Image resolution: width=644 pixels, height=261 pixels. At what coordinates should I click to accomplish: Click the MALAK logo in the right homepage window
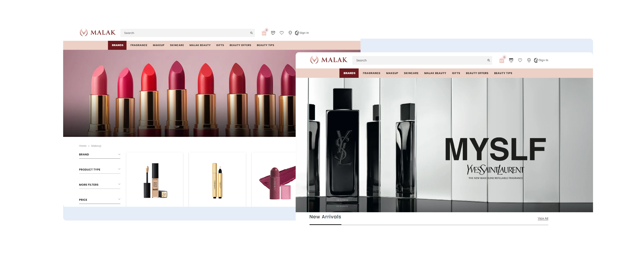tap(328, 60)
